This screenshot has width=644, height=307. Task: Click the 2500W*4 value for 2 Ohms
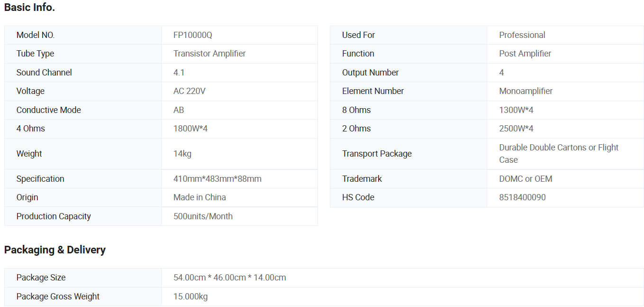tap(516, 129)
